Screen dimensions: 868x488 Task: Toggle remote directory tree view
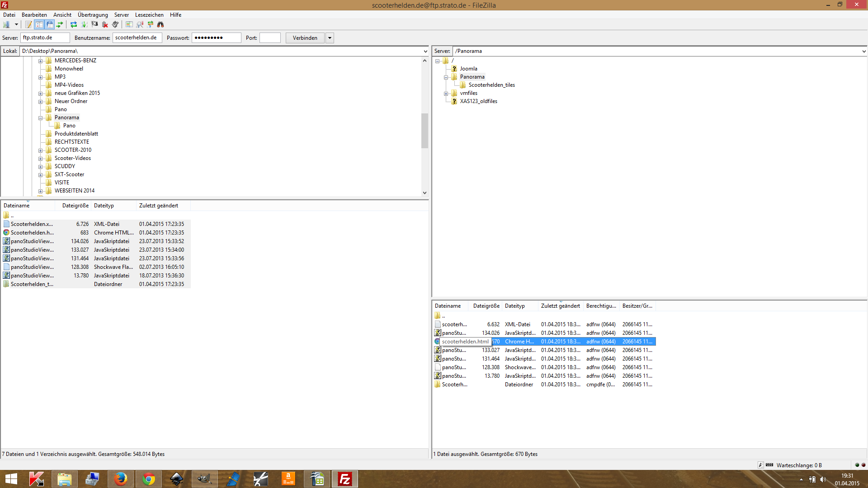click(49, 24)
